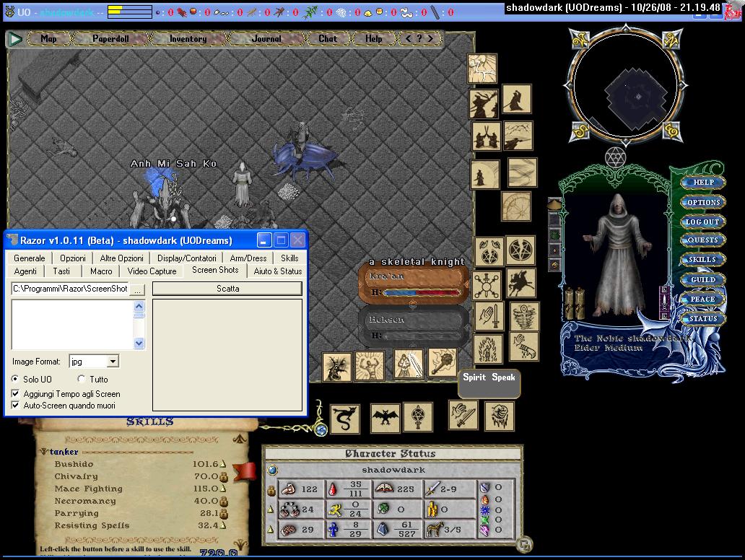Activate the flexing muscle man spell icon
The height and width of the screenshot is (560, 745).
tap(370, 366)
